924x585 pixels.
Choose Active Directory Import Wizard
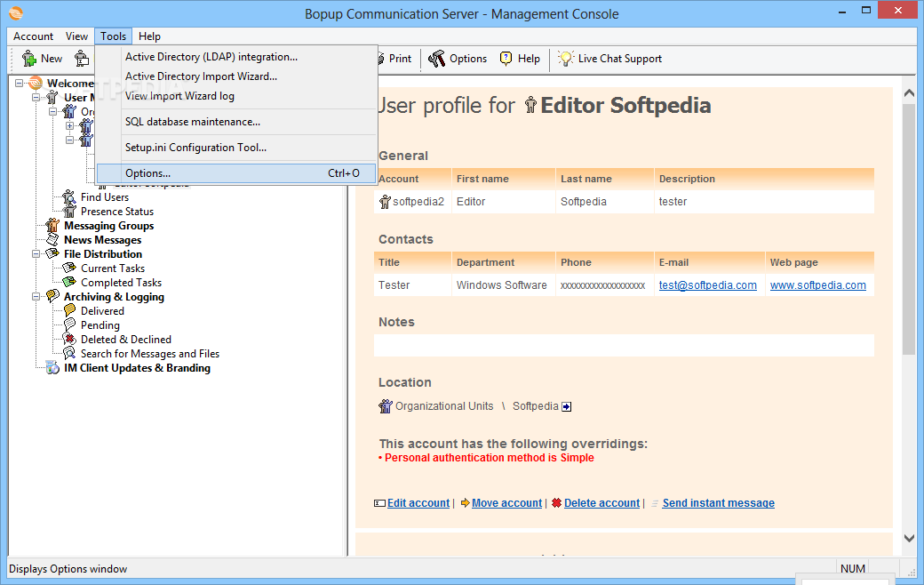236,76
